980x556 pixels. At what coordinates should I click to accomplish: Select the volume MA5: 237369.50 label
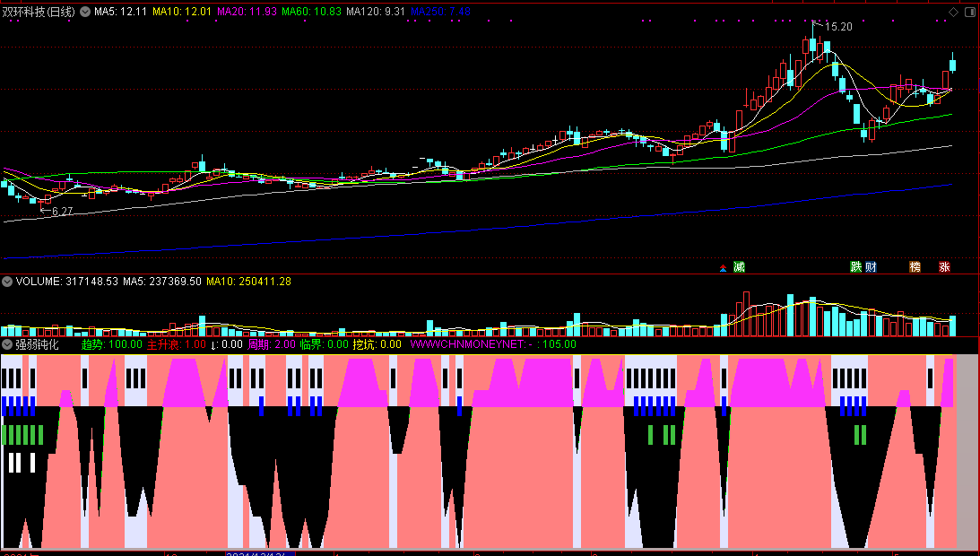162,282
